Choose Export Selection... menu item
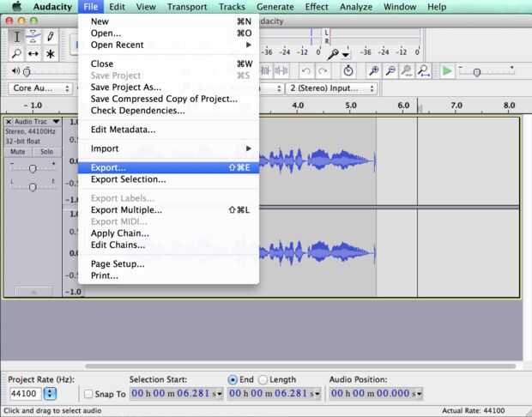 [x=168, y=179]
